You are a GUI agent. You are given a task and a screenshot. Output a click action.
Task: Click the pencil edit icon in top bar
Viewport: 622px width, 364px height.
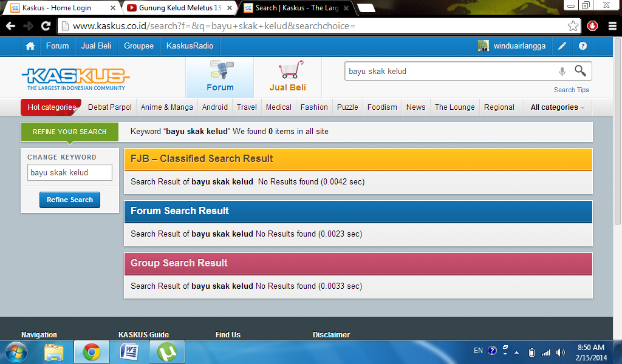pos(562,46)
